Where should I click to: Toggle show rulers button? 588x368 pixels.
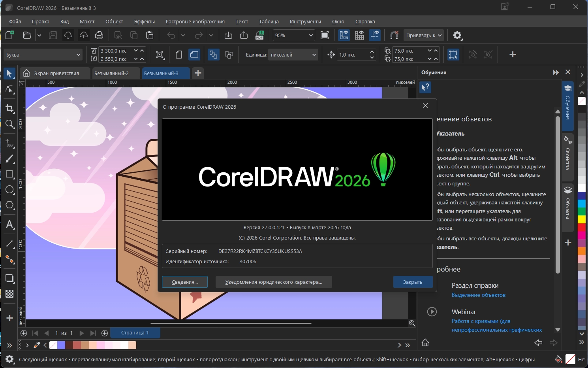(344, 35)
